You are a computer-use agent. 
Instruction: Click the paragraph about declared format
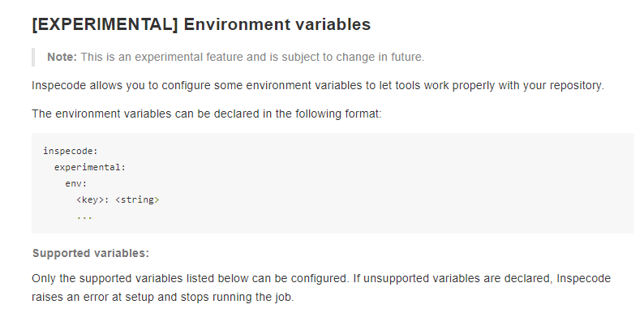pos(207,114)
